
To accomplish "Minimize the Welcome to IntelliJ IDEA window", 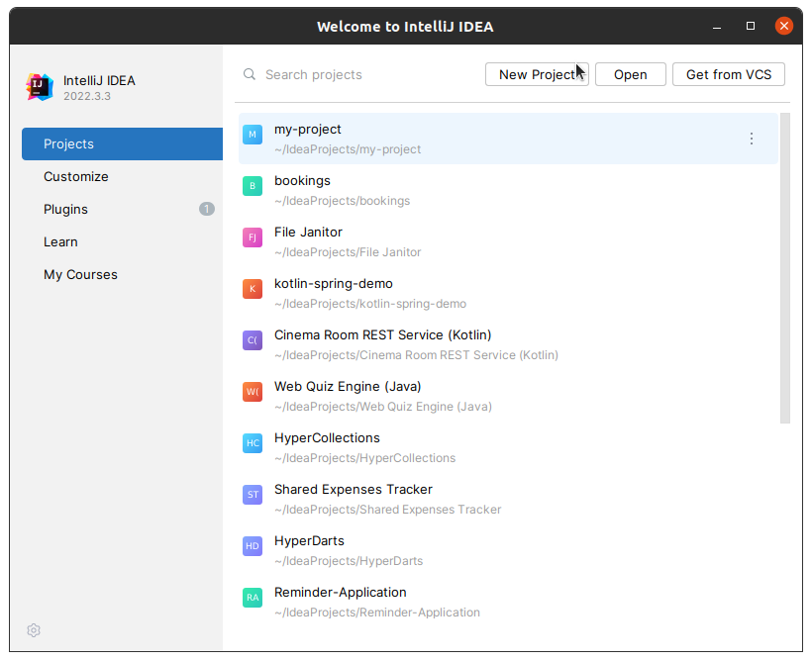I will [x=717, y=27].
